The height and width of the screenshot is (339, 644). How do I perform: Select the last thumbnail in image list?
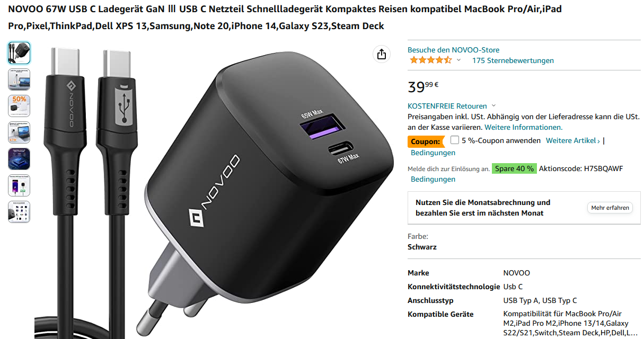coord(19,212)
